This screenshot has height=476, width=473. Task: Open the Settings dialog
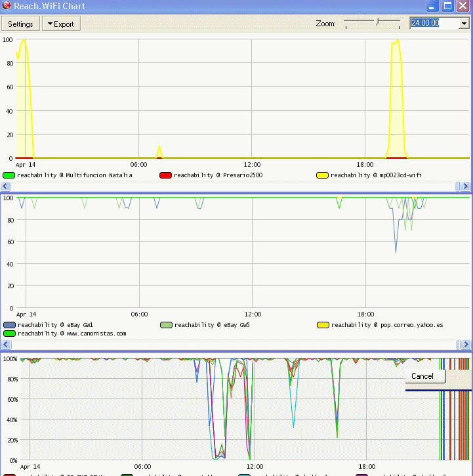tap(20, 24)
